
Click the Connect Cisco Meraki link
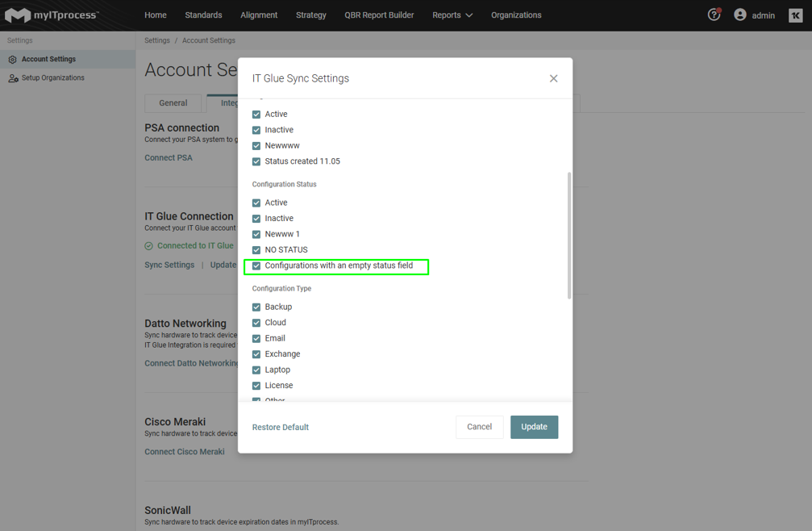click(185, 452)
